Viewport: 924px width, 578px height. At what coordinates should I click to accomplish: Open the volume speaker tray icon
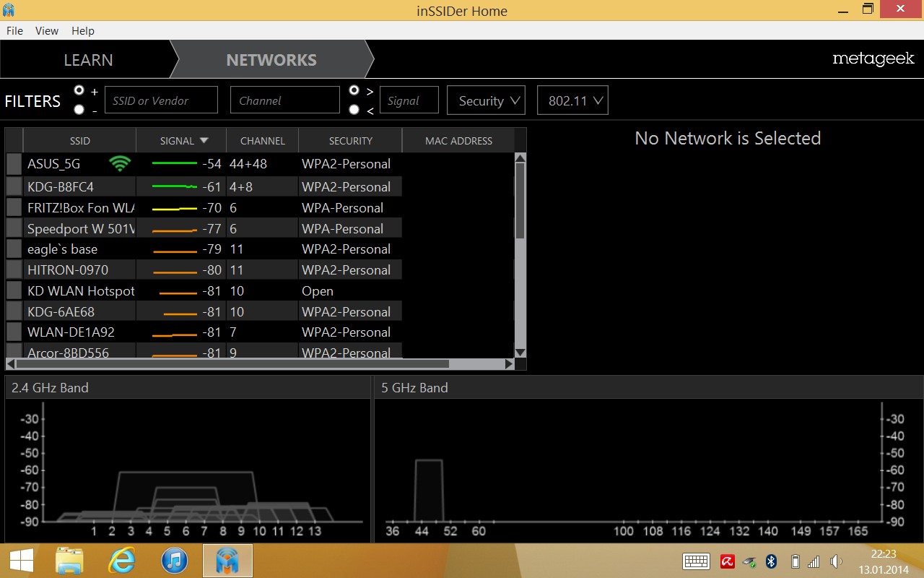(836, 561)
